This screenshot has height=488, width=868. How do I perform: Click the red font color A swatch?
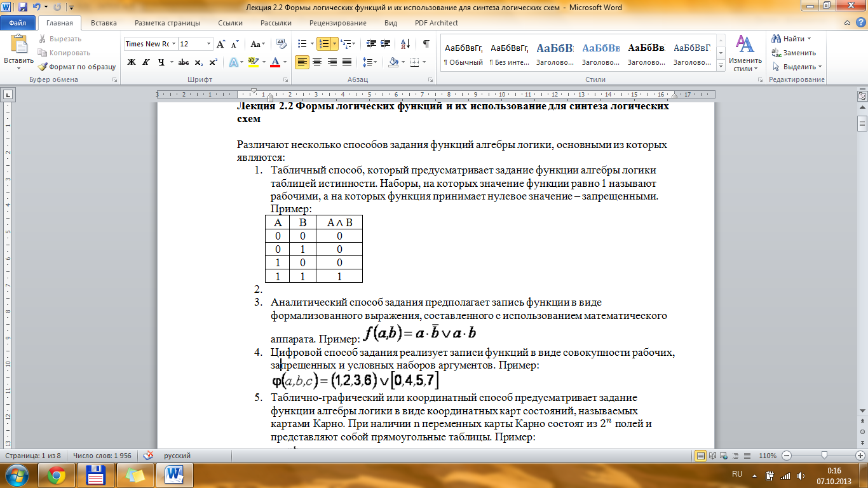pos(275,62)
